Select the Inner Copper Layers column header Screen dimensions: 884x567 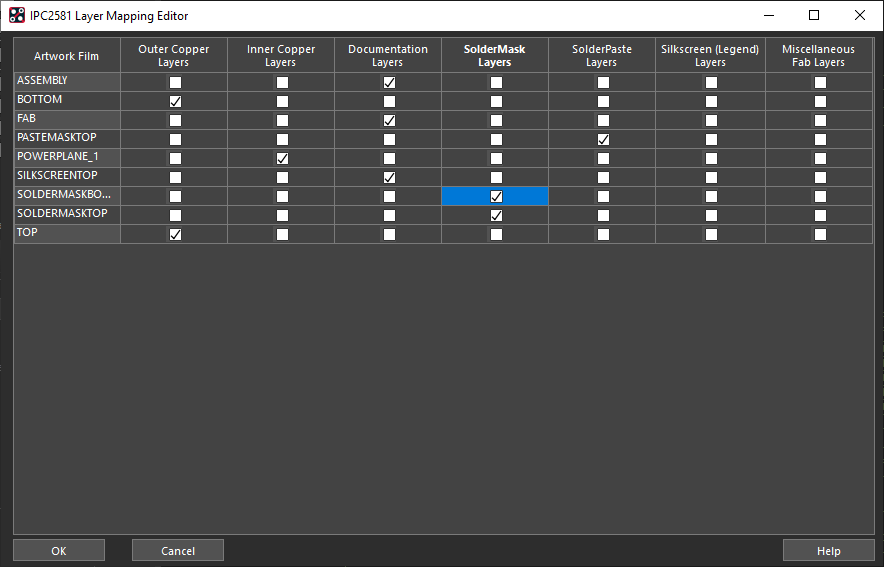tap(281, 55)
